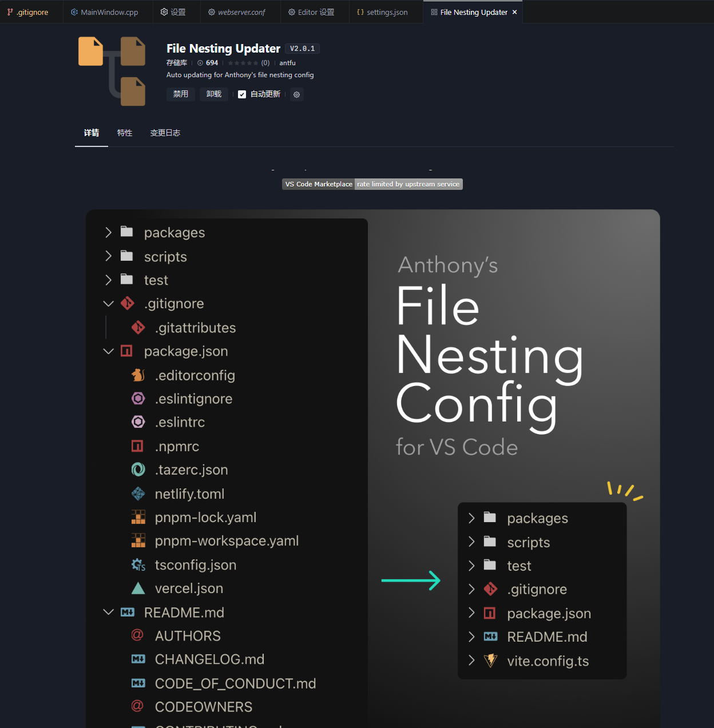Click the v2.0.1 version badge
The height and width of the screenshot is (728, 714).
point(302,49)
